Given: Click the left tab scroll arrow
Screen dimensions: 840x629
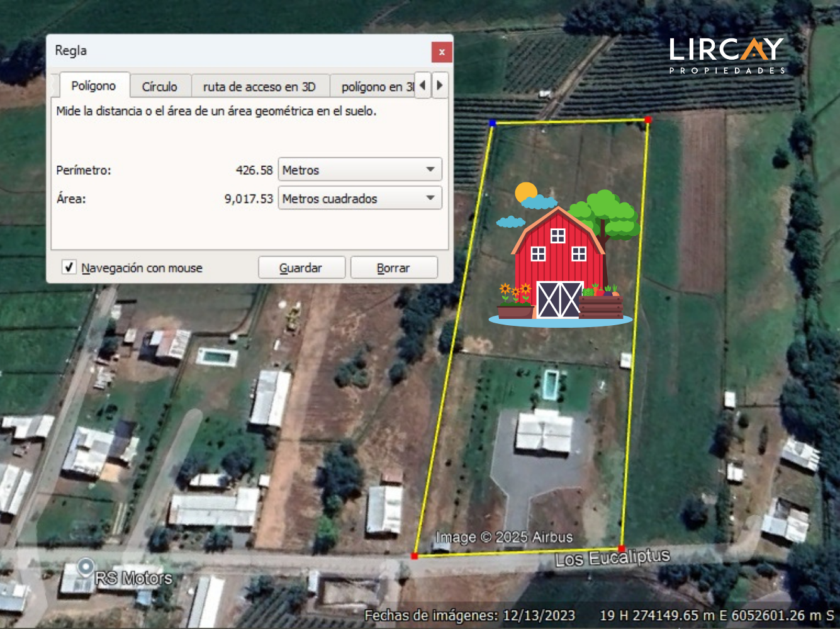Looking at the screenshot, I should pos(422,85).
